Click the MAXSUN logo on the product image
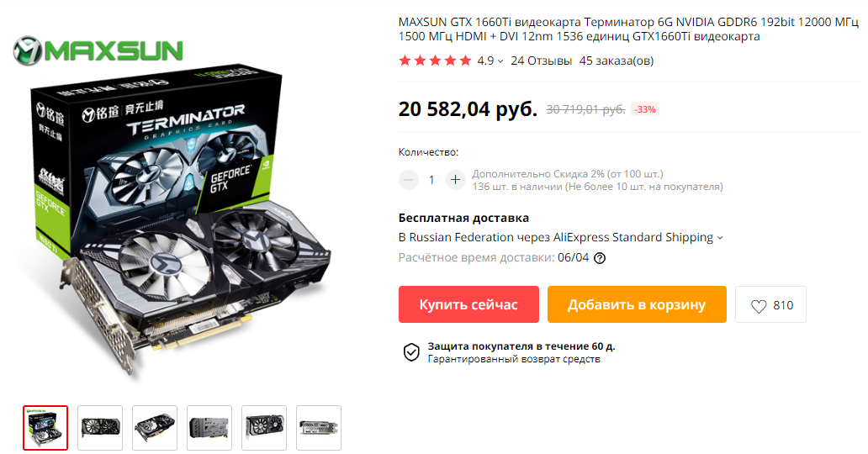Viewport: 868px width, 454px height. pyautogui.click(x=98, y=50)
